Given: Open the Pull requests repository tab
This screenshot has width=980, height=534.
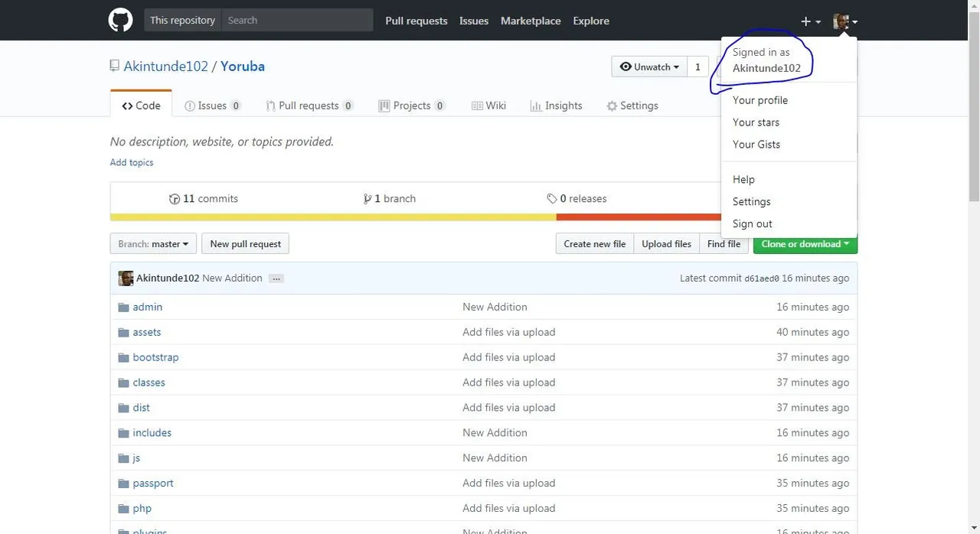Looking at the screenshot, I should pos(309,106).
